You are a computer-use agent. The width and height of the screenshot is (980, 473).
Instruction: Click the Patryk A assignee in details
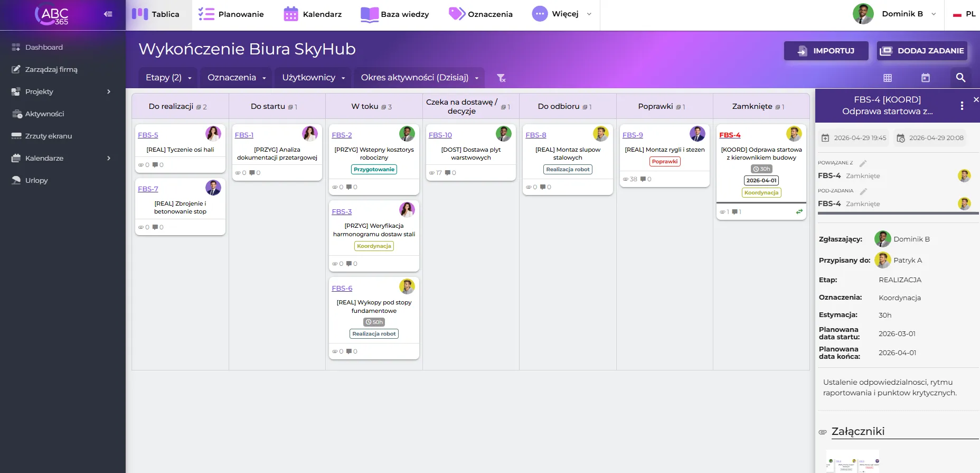point(899,260)
